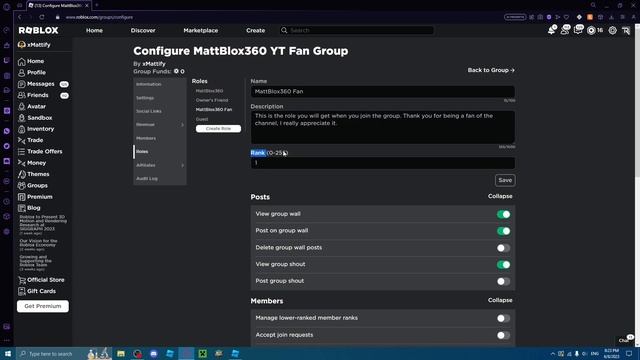Expand Revenue submenu arrow

point(182,124)
